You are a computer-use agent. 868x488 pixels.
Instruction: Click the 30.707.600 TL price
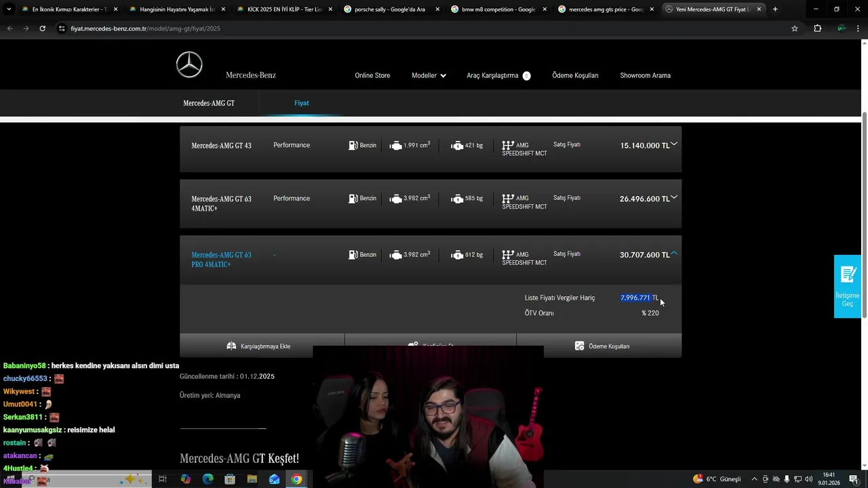[x=644, y=255]
